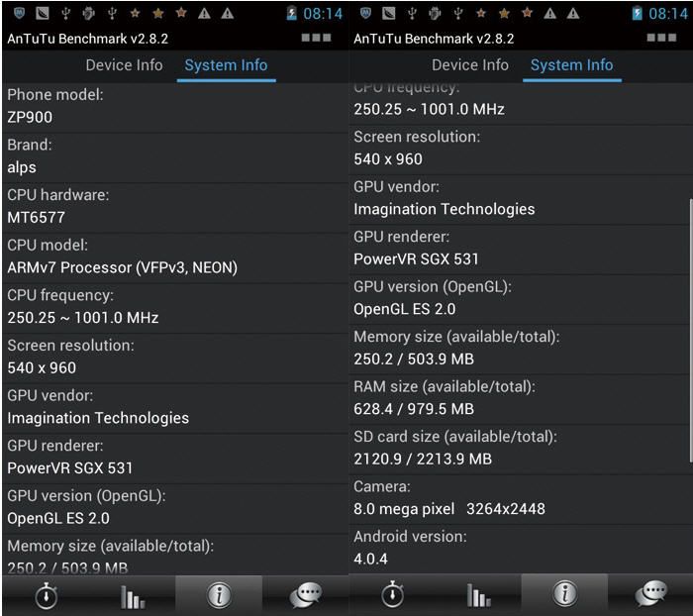Open the chat bubbles icon on left screen
The image size is (693, 616).
point(305,595)
